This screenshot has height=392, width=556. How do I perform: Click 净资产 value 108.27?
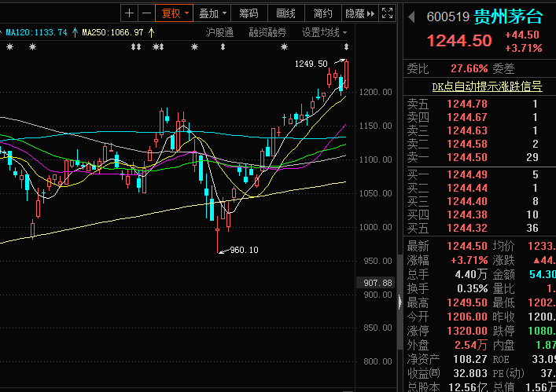470,359
